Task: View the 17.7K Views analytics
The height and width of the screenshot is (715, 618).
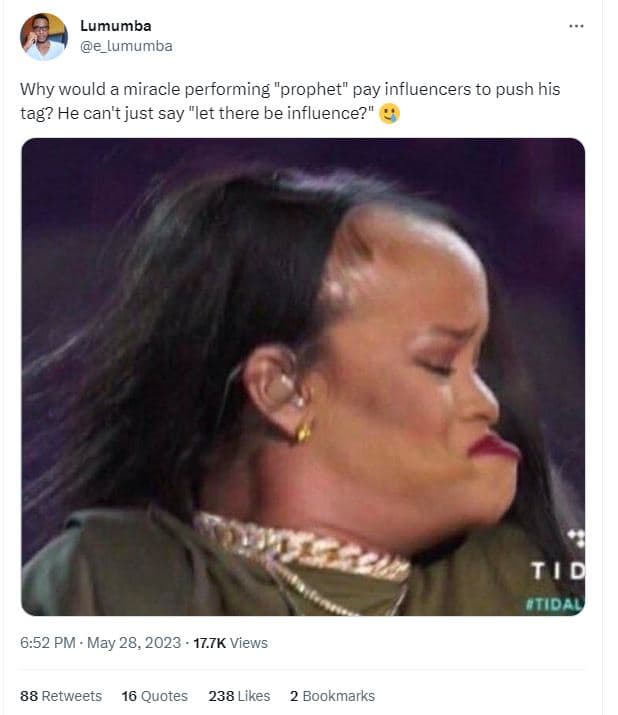Action: pyautogui.click(x=230, y=642)
